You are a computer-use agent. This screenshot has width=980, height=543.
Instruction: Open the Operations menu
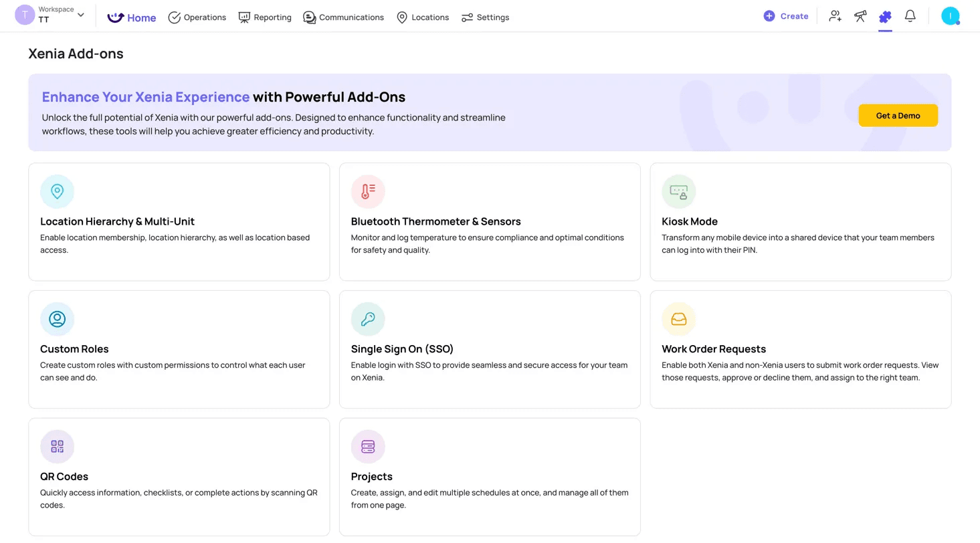tap(197, 17)
